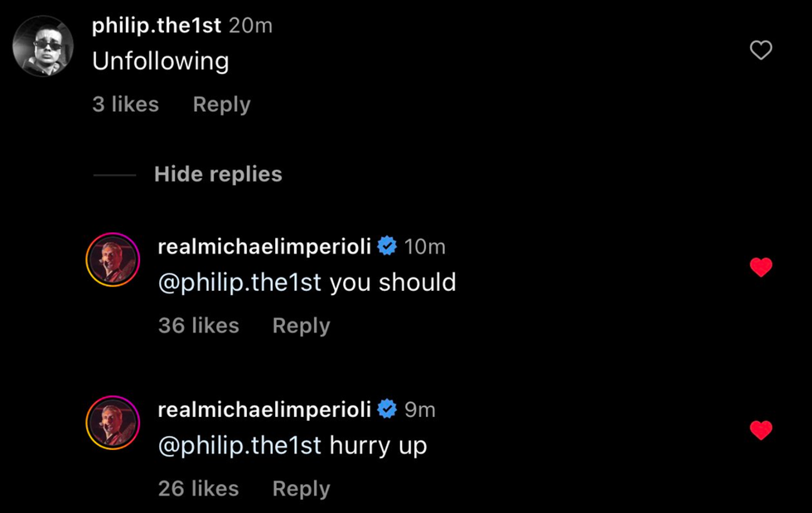812x513 pixels.
Task: Reply to the "hurry up" comment
Action: (x=301, y=489)
